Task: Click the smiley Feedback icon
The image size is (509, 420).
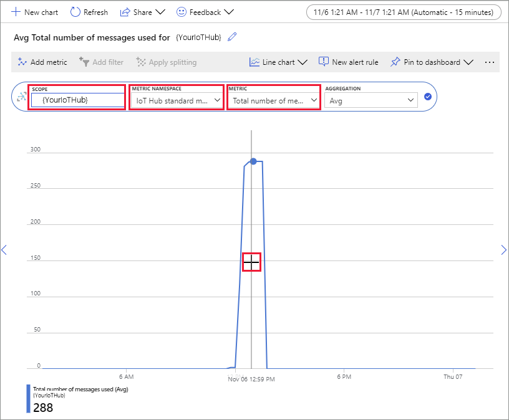Action: point(181,11)
